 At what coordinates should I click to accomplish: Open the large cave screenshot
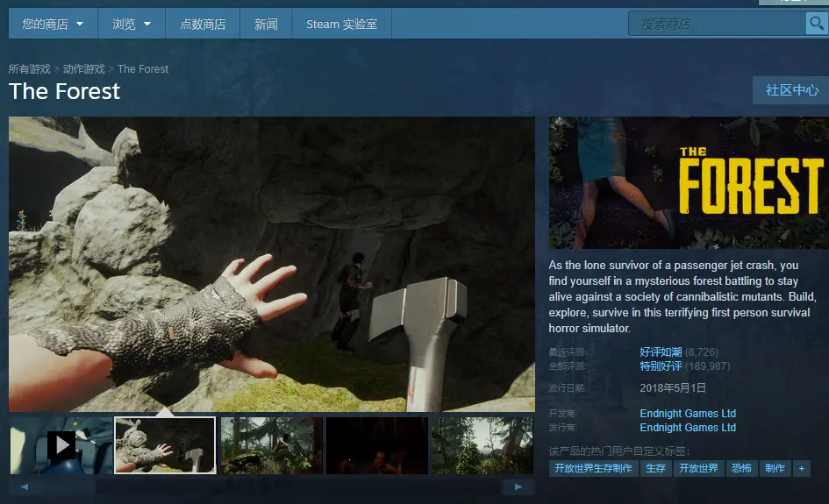[x=272, y=264]
